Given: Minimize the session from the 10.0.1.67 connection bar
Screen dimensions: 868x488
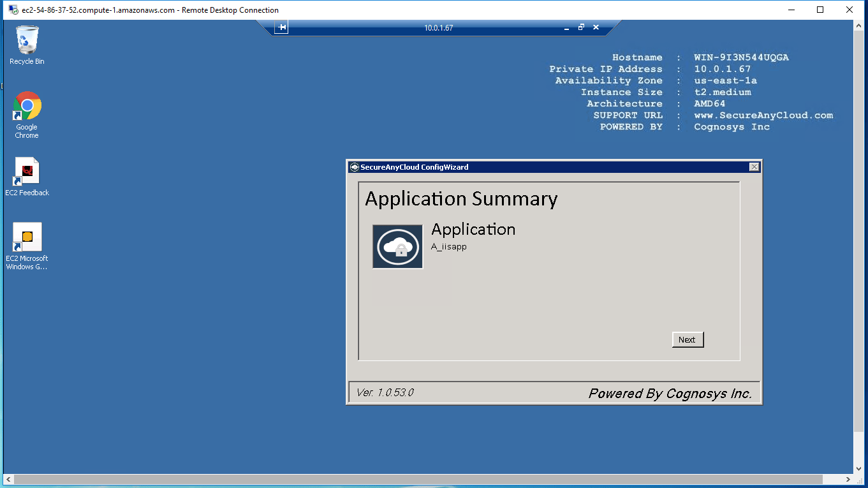Looking at the screenshot, I should [x=566, y=28].
